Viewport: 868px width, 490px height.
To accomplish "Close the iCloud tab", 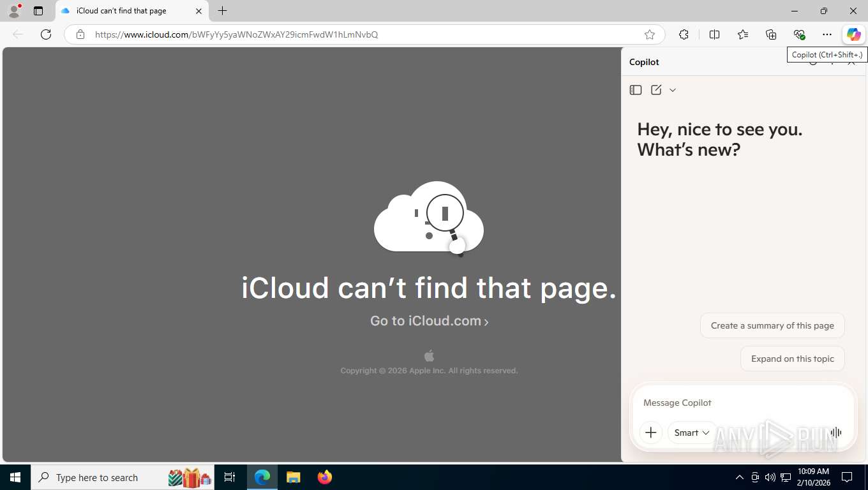I will (x=198, y=11).
